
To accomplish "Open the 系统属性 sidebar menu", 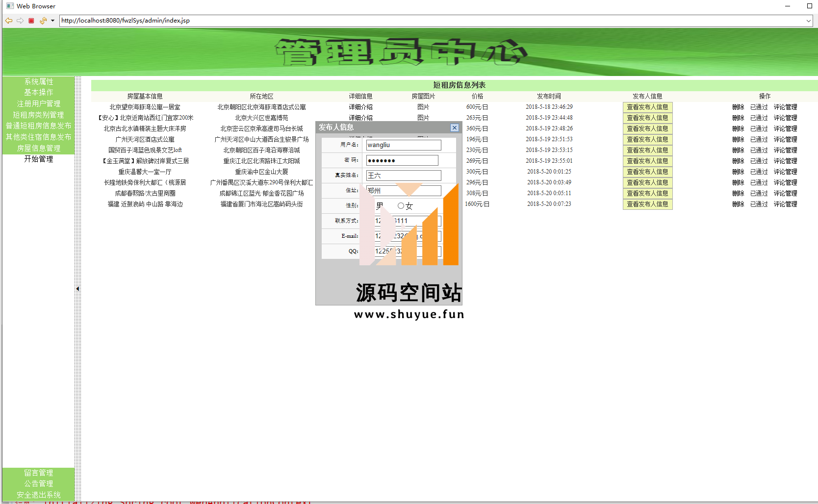I will click(39, 81).
